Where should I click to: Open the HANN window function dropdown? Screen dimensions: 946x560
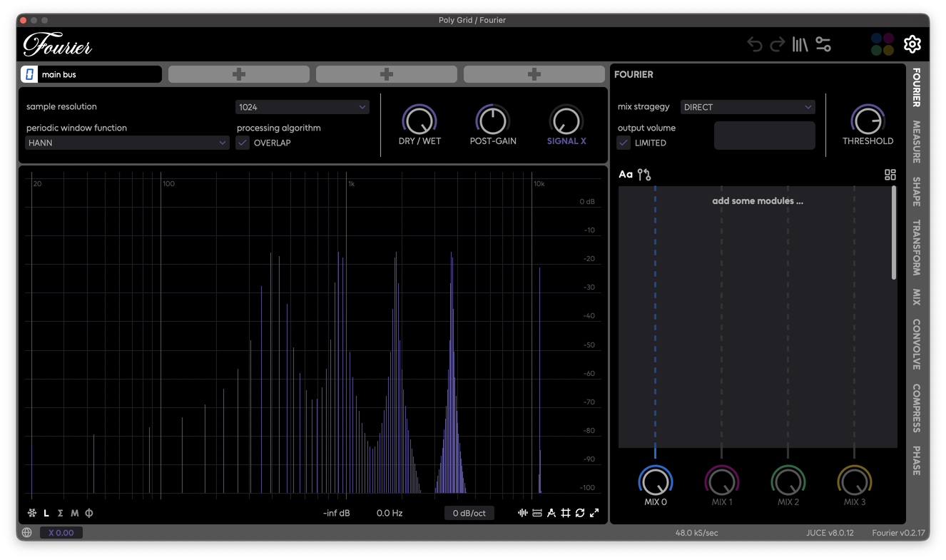pos(127,143)
